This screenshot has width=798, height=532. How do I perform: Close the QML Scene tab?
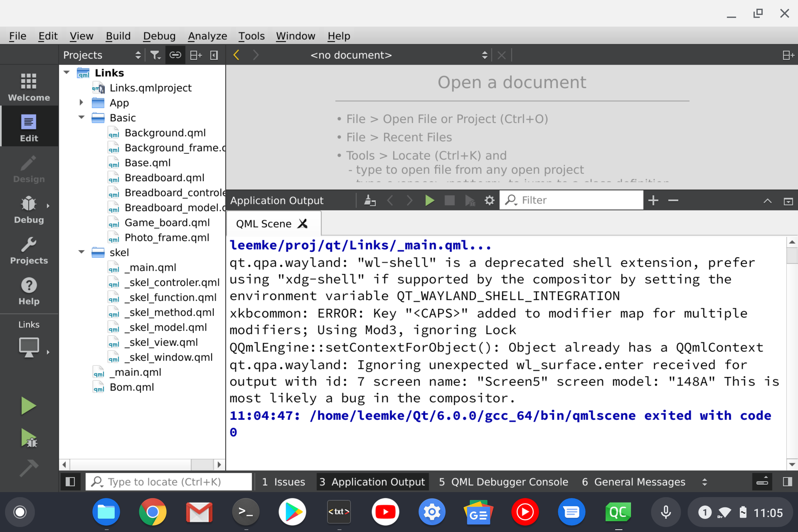point(303,223)
